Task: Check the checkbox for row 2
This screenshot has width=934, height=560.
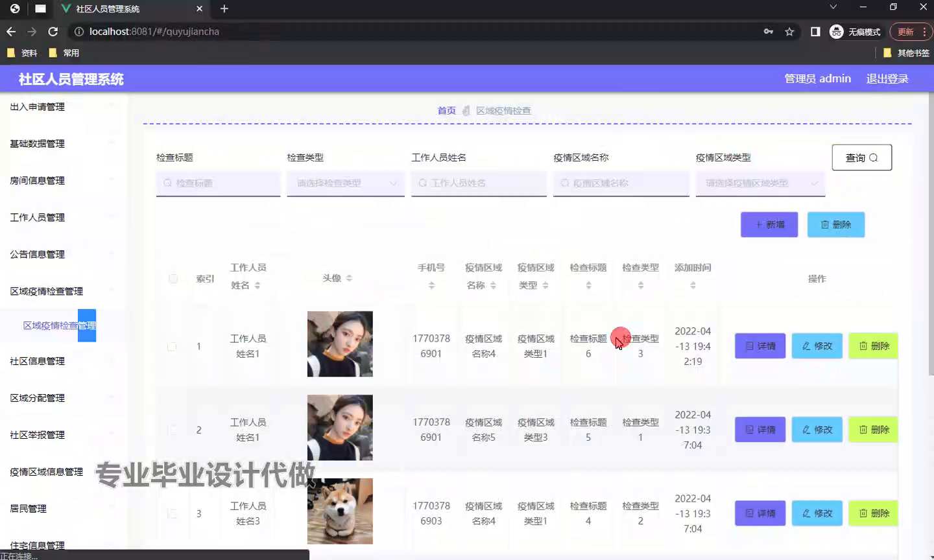Action: [x=172, y=430]
